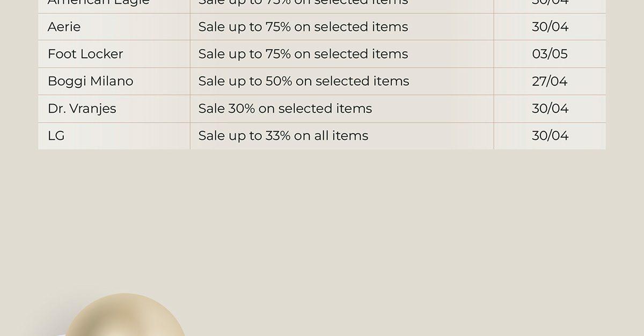Image resolution: width=644 pixels, height=336 pixels.
Task: Select the Foot Locker brand cell
Action: point(114,54)
